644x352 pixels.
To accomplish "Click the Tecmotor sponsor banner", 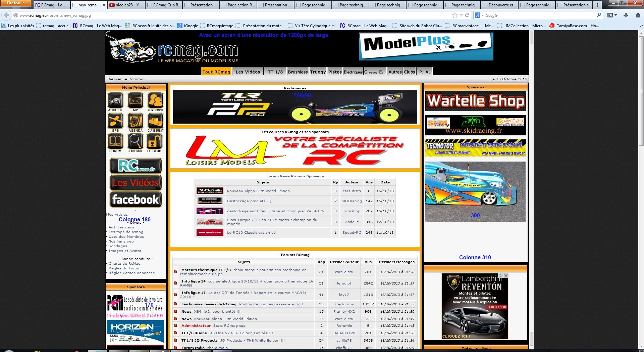I will (x=475, y=148).
